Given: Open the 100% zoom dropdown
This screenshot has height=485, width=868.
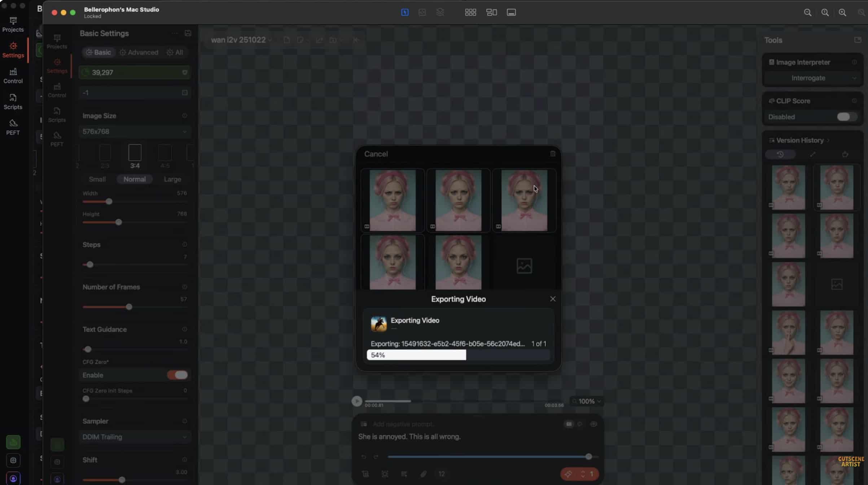Looking at the screenshot, I should (587, 401).
